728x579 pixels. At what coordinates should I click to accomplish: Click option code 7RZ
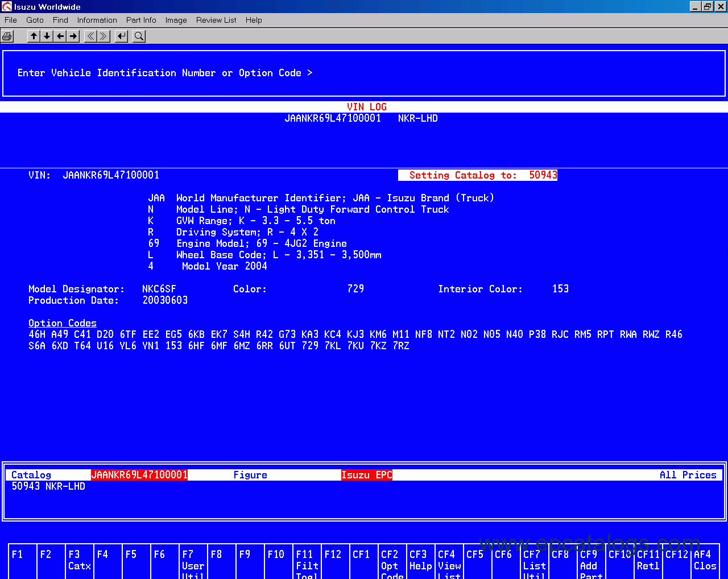[401, 346]
